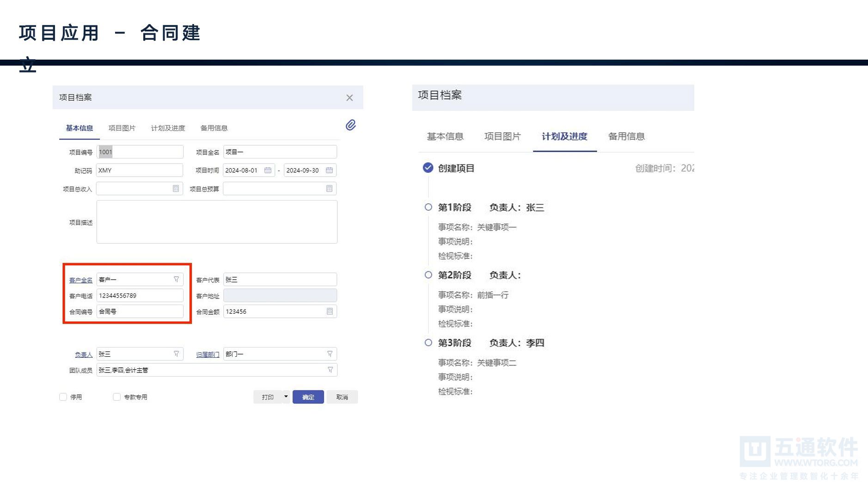
Task: Click the disabled 客户地址 field
Action: click(x=280, y=295)
